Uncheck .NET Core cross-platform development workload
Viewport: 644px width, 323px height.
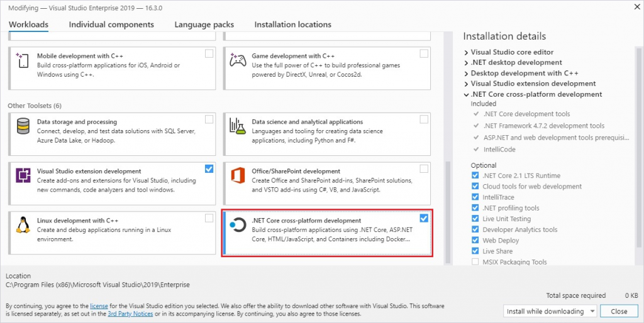[x=424, y=218]
